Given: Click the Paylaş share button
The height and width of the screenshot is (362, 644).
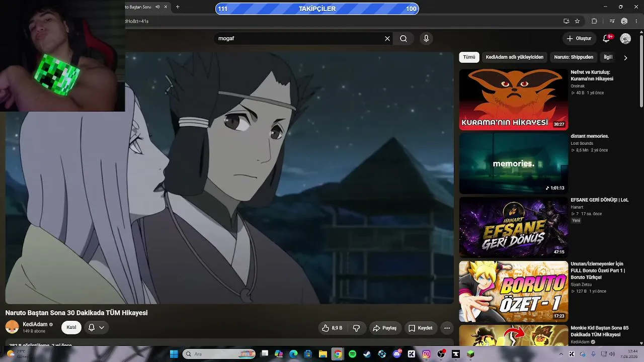Looking at the screenshot, I should [384, 328].
